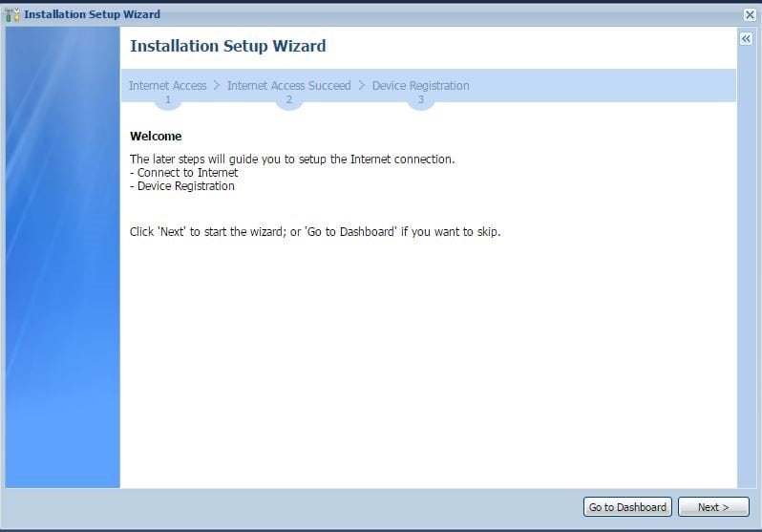This screenshot has width=762, height=532.
Task: Close the Installation Setup Wizard window
Action: coord(750,14)
